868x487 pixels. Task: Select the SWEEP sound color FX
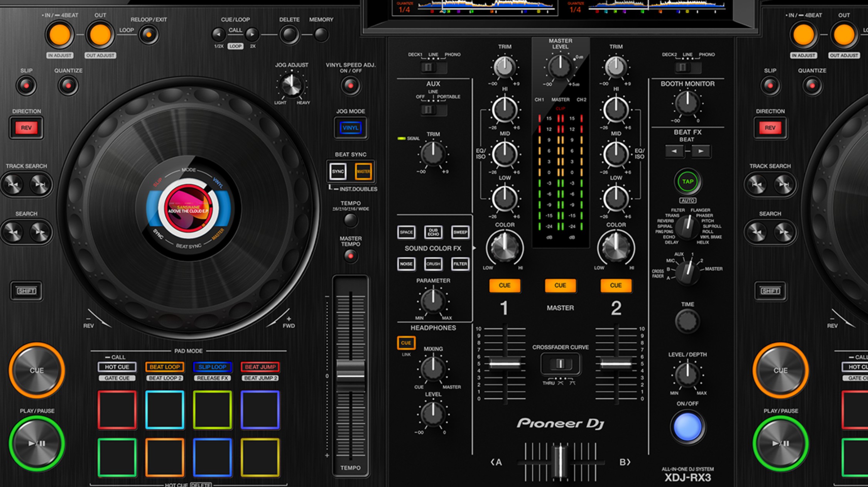pos(459,233)
